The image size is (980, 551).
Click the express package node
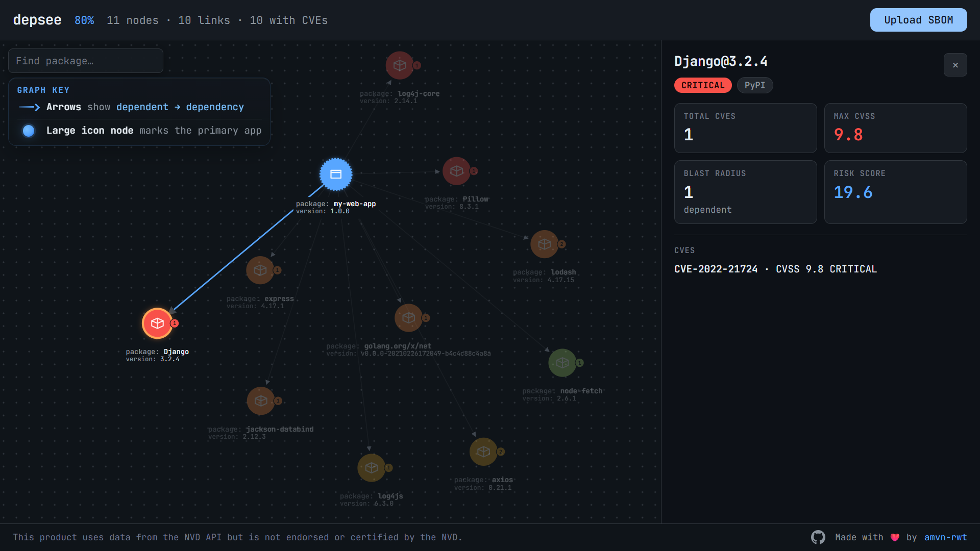pos(260,270)
